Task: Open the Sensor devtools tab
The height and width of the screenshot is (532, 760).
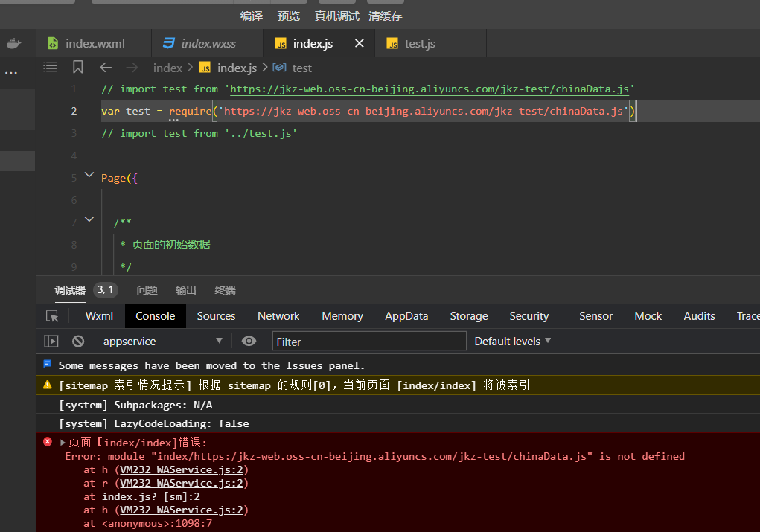Action: click(x=595, y=316)
